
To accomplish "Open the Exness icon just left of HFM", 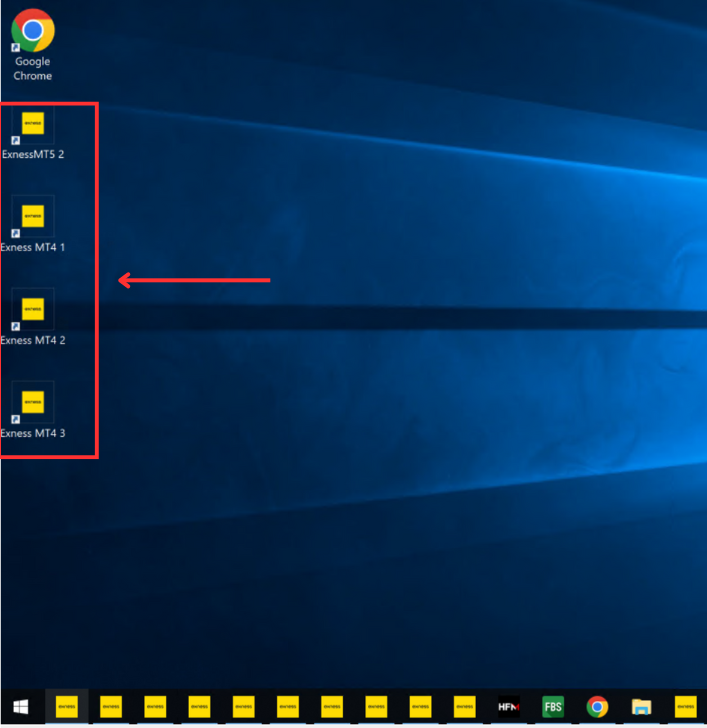I will [464, 707].
